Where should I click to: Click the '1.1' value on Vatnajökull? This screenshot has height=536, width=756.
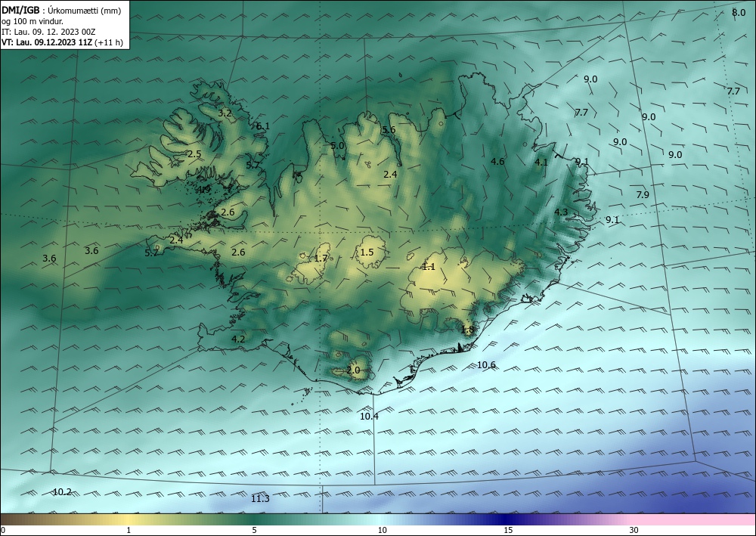point(428,267)
